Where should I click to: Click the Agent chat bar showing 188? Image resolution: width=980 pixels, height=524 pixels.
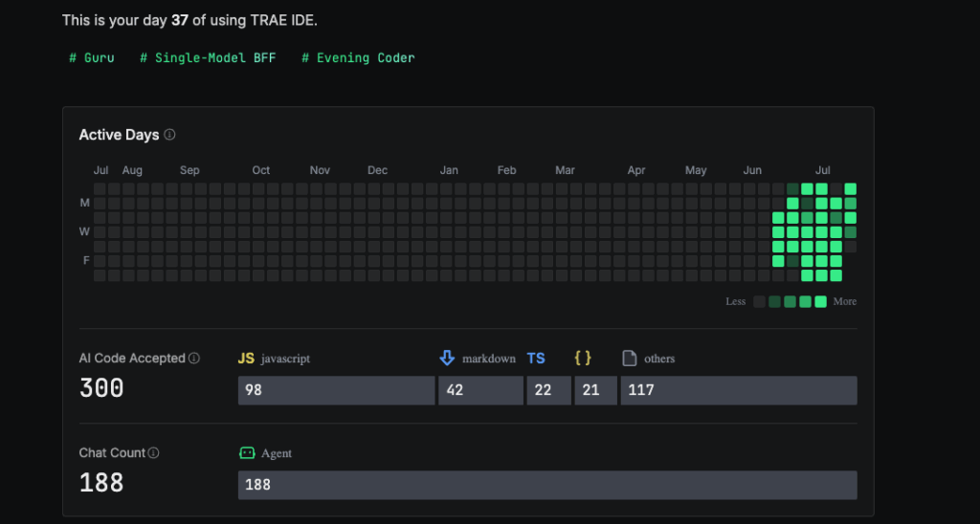(x=547, y=485)
